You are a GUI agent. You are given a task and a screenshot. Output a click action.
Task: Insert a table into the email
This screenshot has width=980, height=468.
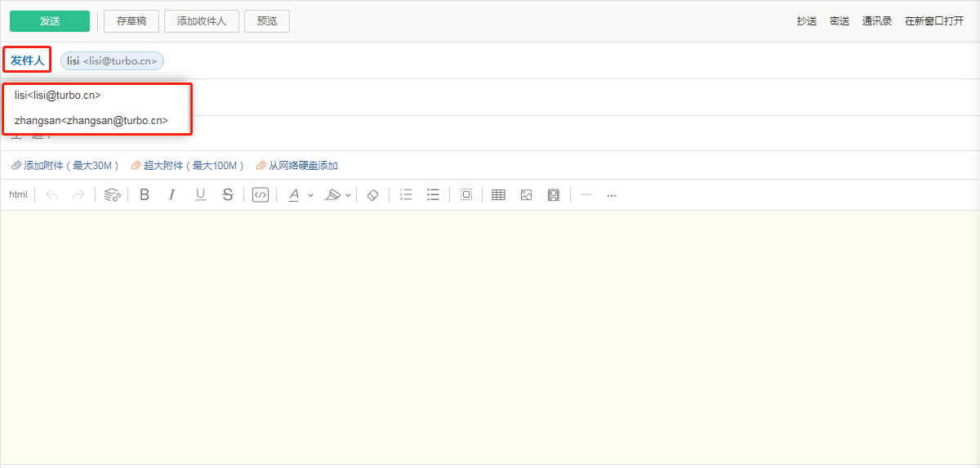498,194
